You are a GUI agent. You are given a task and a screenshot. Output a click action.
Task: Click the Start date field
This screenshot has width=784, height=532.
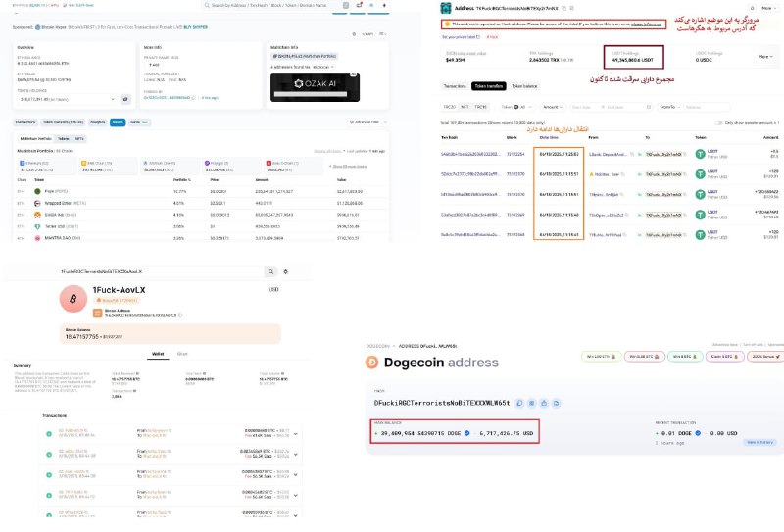[x=583, y=107]
